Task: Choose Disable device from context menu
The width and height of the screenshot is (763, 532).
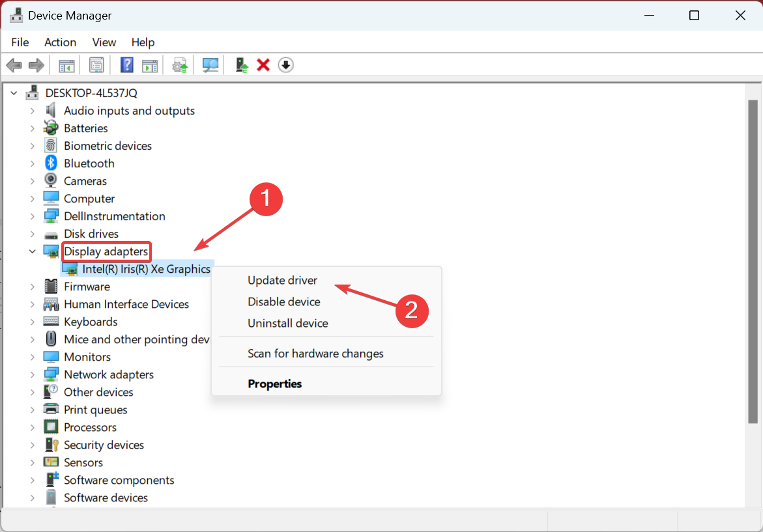Action: pos(283,301)
